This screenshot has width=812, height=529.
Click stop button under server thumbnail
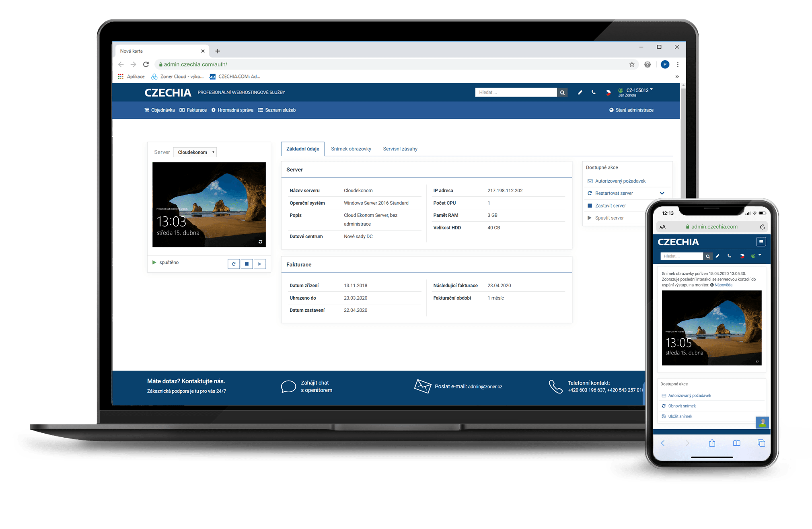click(x=247, y=264)
